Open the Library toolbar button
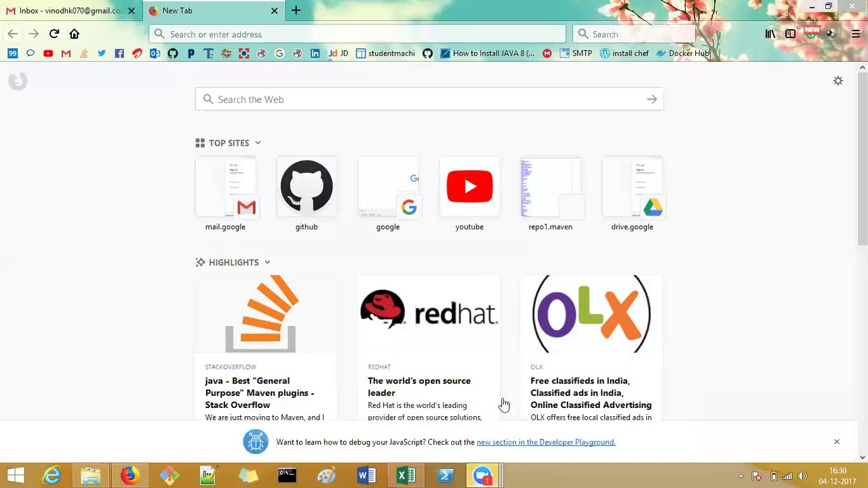 tap(770, 34)
